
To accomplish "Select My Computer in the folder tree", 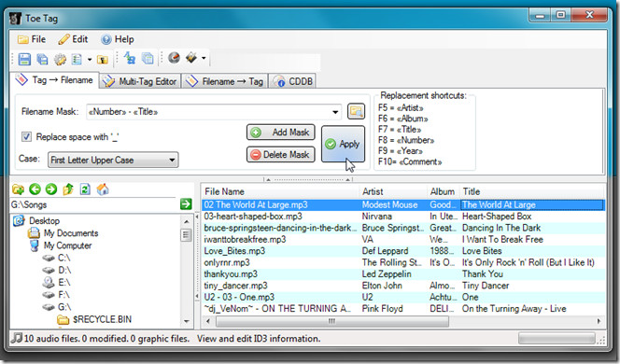I will click(67, 245).
